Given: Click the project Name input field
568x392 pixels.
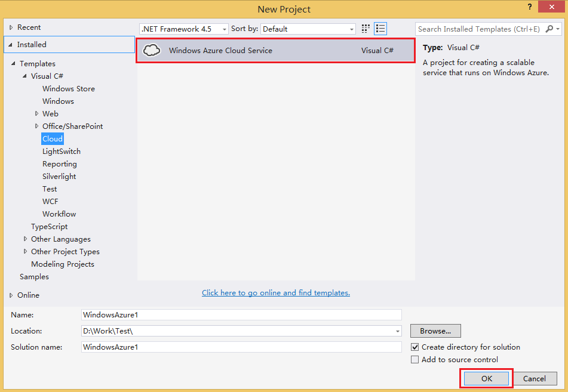Looking at the screenshot, I should [x=241, y=315].
